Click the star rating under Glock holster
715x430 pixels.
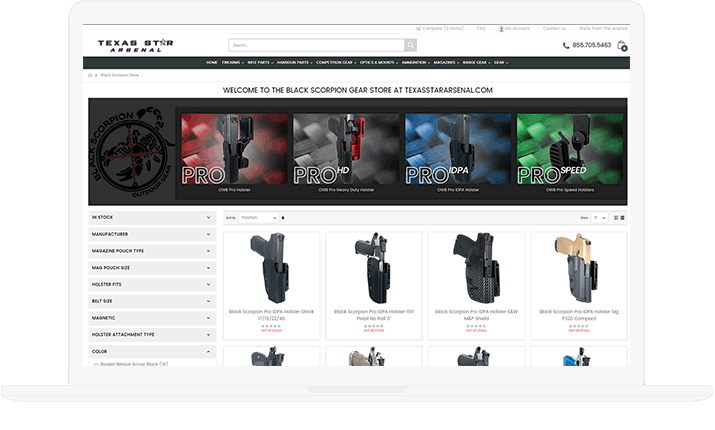point(271,326)
